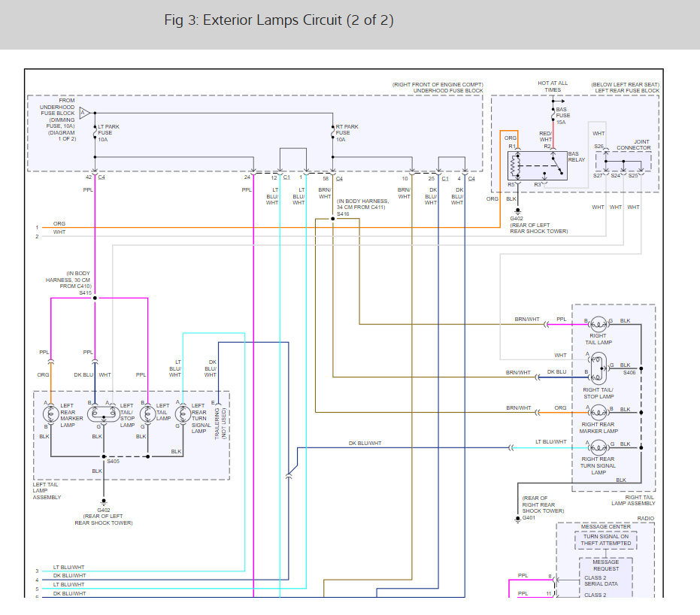This screenshot has width=700, height=615.
Task: Click the S415 splice point
Action: coord(95,298)
